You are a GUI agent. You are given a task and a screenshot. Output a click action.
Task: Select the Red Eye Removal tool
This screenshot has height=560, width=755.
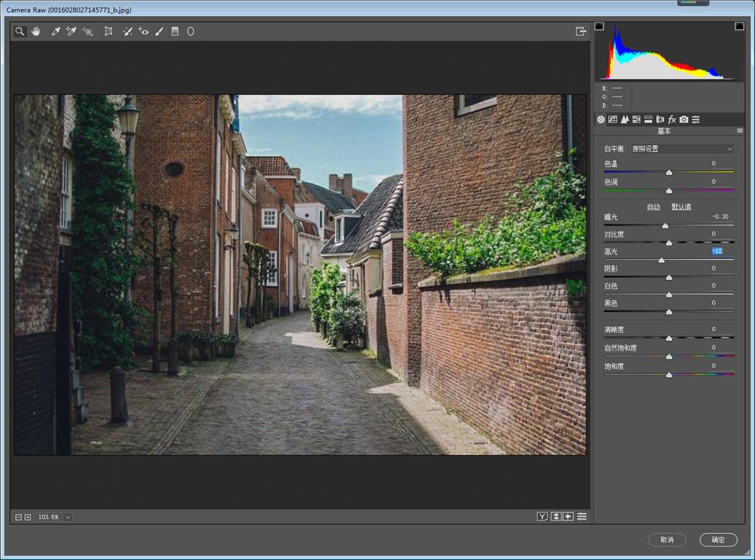143,32
